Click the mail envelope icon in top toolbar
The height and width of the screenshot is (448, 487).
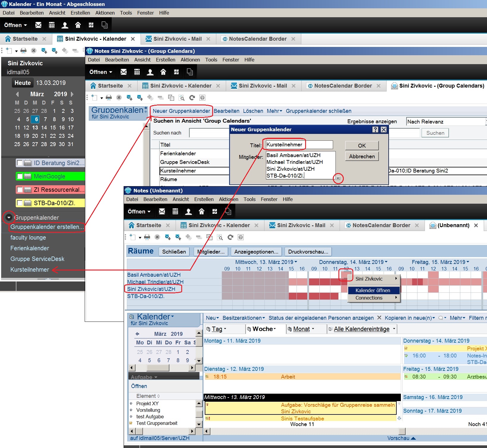click(x=38, y=25)
